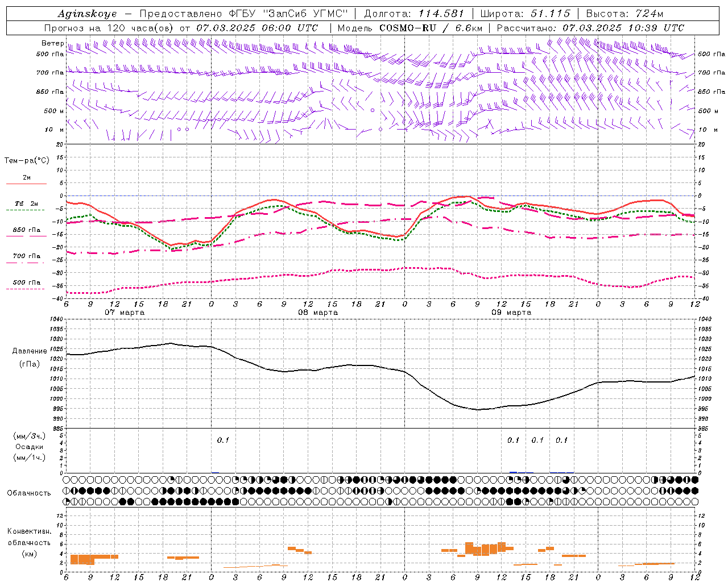Click the Широта: 51.115 value
The height and width of the screenshot is (582, 728).
(525, 14)
